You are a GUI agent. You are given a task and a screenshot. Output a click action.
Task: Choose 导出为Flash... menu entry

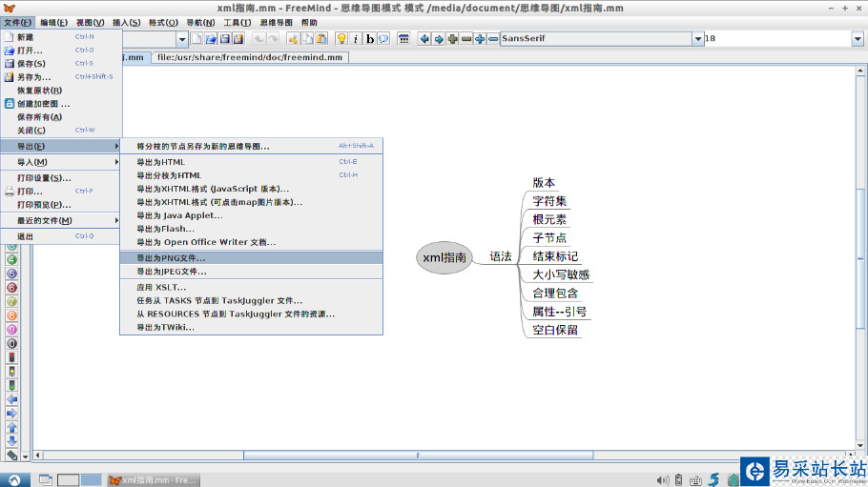coord(251,229)
